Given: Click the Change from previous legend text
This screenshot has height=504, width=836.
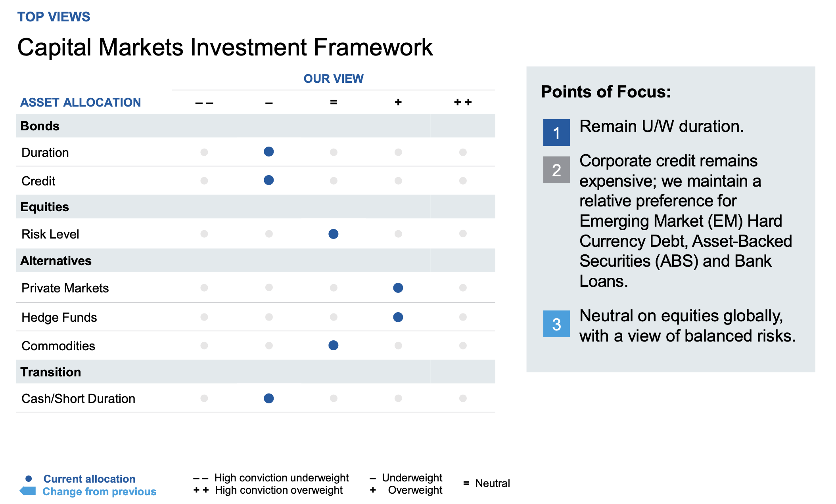Looking at the screenshot, I should tap(99, 491).
